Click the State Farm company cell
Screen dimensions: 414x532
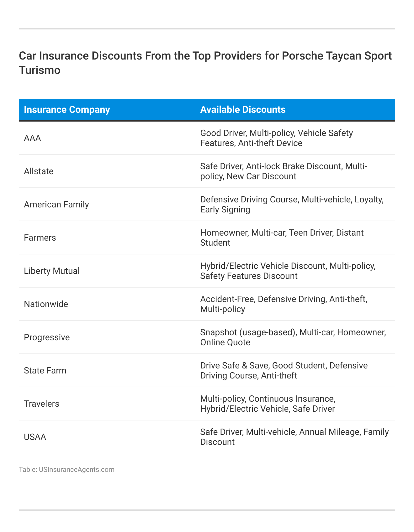45,371
